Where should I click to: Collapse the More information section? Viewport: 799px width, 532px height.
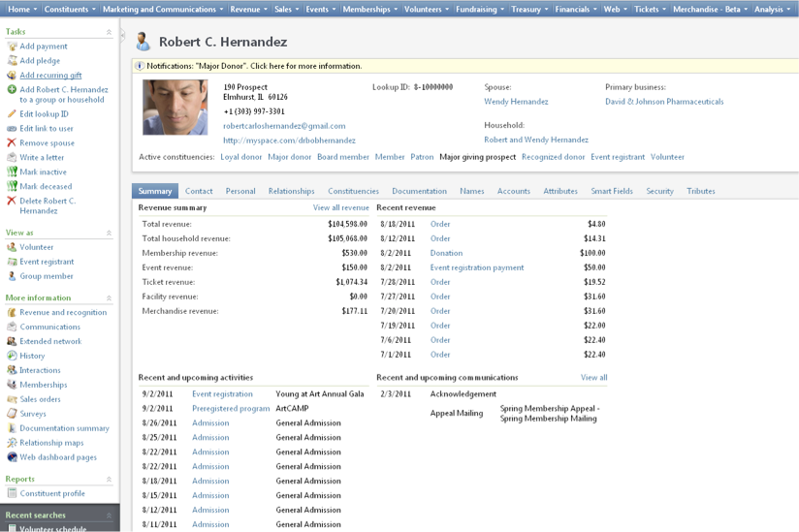click(109, 297)
